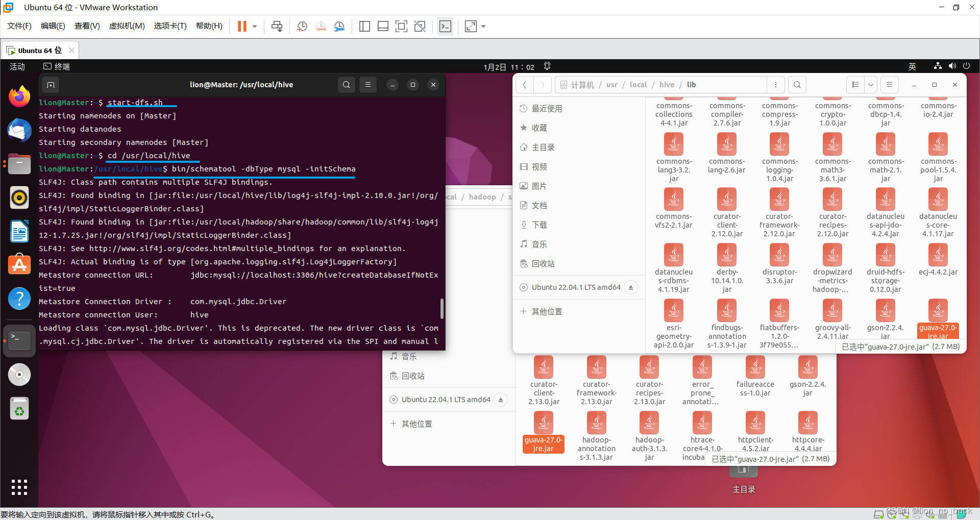The width and height of the screenshot is (980, 520).
Task: Open the 查看(V) menu
Action: [87, 26]
